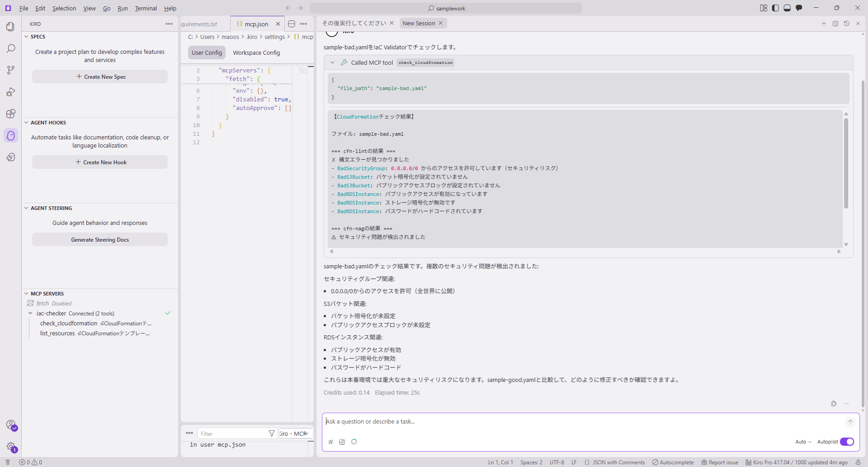Open the Explorer view in activity bar

click(10, 27)
